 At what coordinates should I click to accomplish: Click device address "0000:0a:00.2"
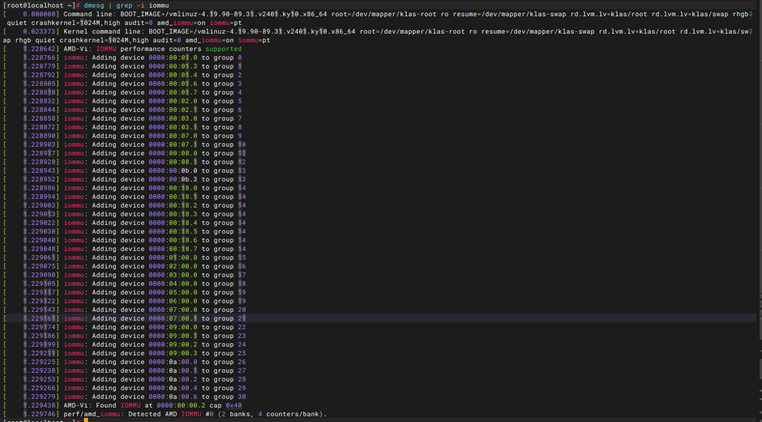(x=173, y=380)
